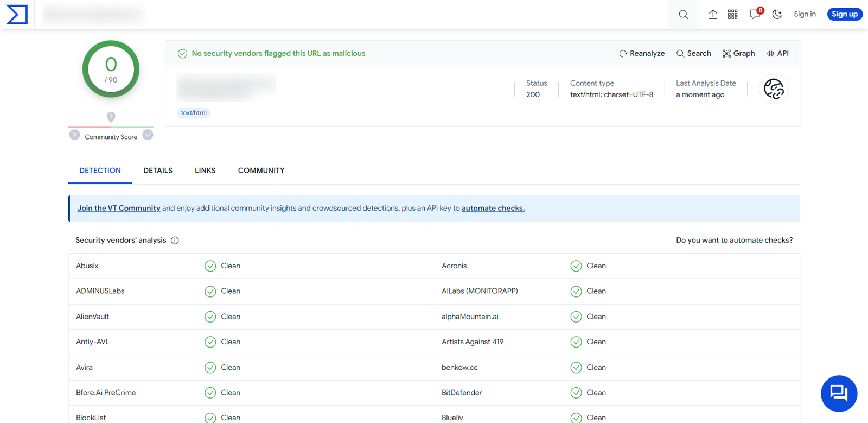868x423 pixels.
Task: Click automate checks link
Action: [x=493, y=208]
